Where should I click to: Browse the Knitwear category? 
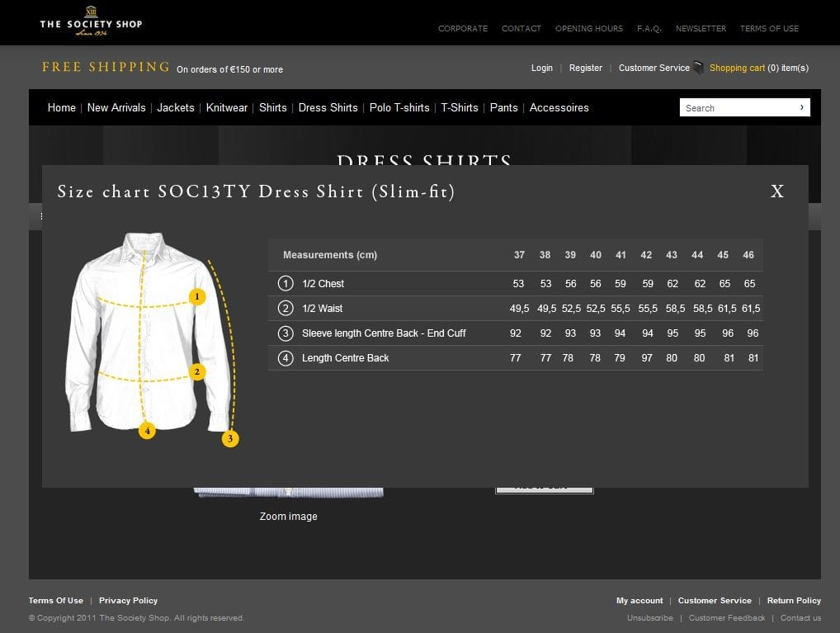coord(227,107)
